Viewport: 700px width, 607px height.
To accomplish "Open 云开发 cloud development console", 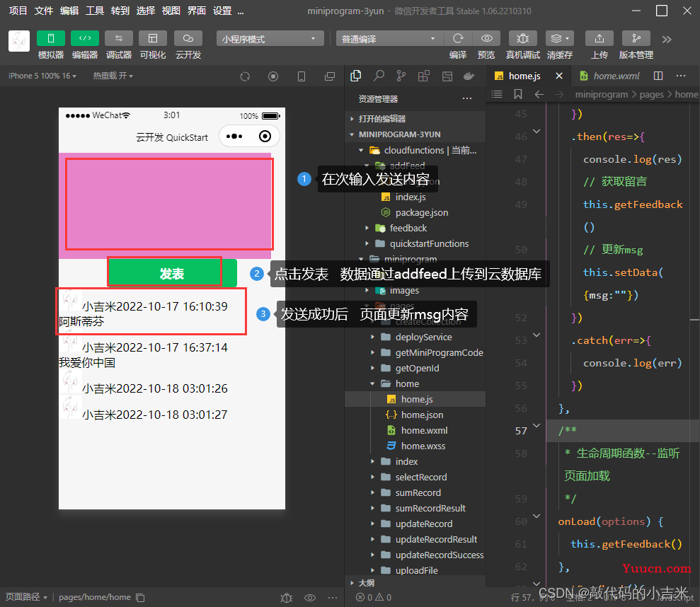I will coord(188,38).
